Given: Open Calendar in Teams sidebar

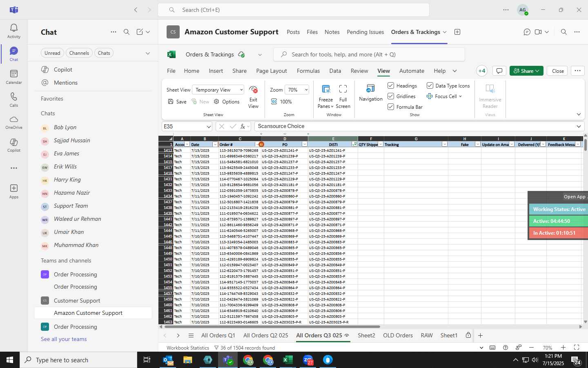Looking at the screenshot, I should pos(13,77).
